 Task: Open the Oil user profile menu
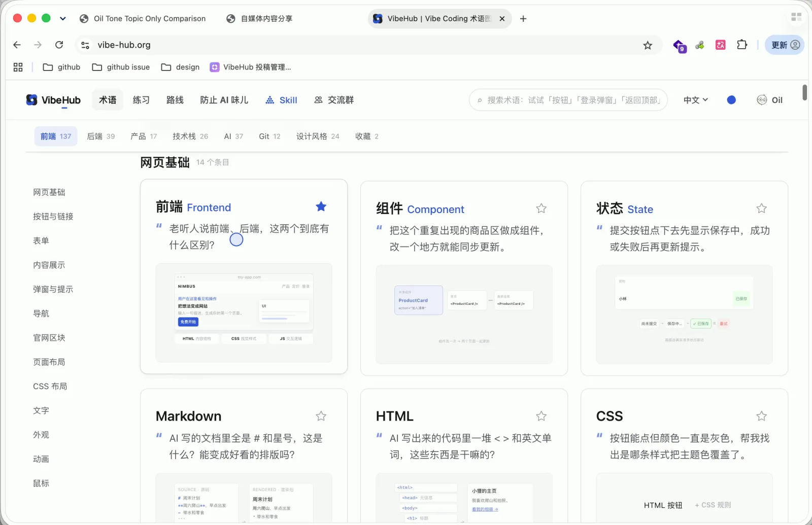(x=769, y=100)
